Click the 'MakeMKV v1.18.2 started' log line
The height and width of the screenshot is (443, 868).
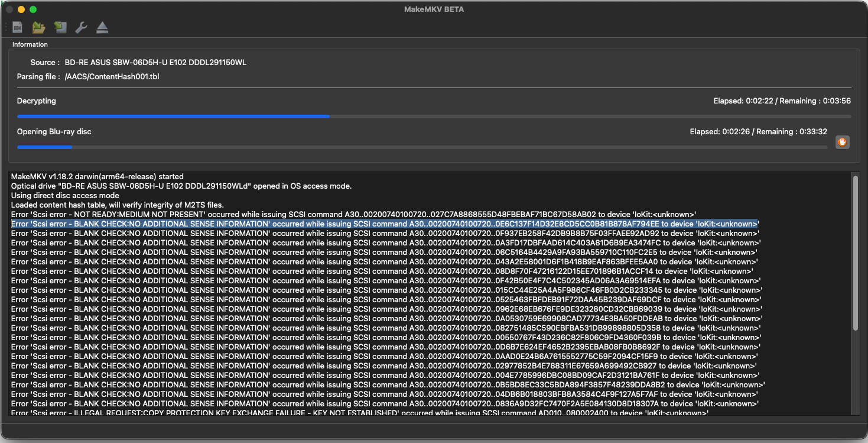pyautogui.click(x=97, y=176)
